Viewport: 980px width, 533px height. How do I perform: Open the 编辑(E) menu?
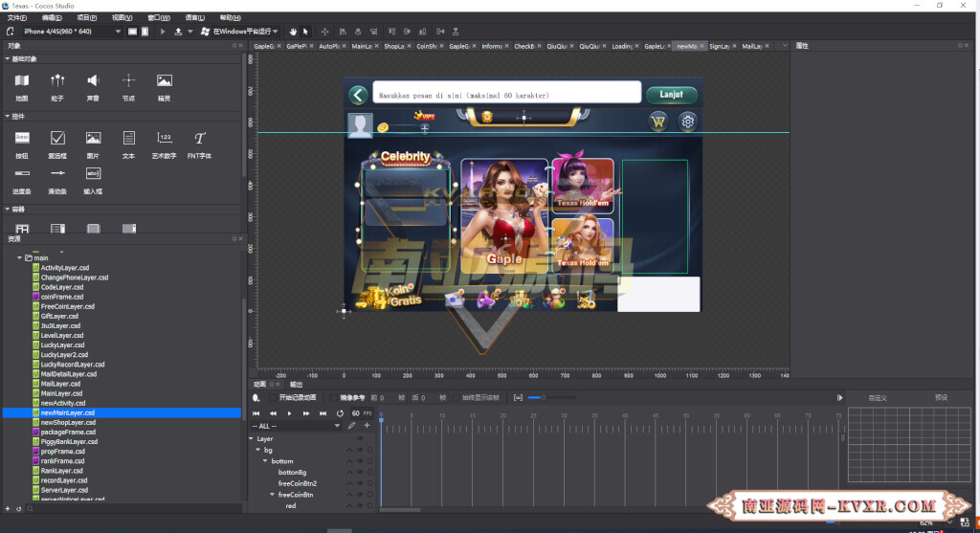pyautogui.click(x=52, y=17)
